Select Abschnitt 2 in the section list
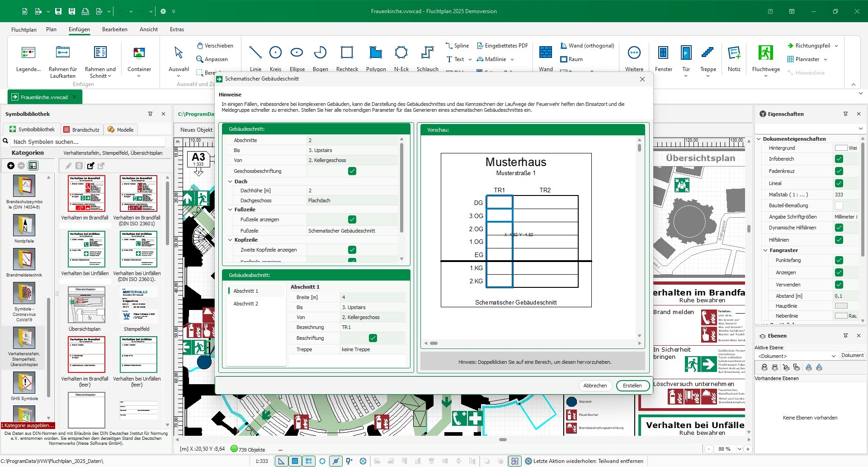The width and height of the screenshot is (868, 467). pos(245,304)
